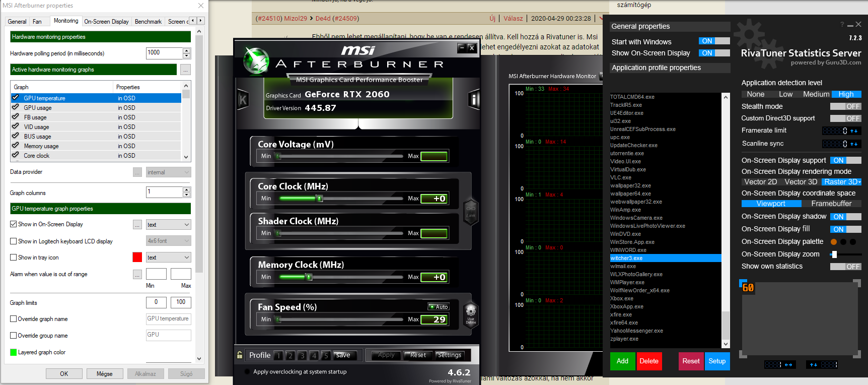Select witcher3.exe in the profile list
Screen dimensions: 868x385
(666, 258)
